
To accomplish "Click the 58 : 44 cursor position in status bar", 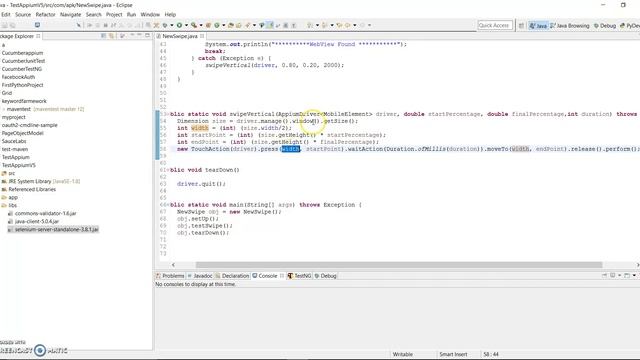I will pyautogui.click(x=491, y=354).
